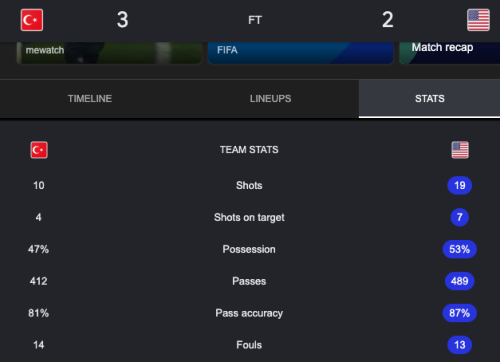Click the blue 19 shots badge
Viewport: 500px width, 362px height.
pos(460,185)
